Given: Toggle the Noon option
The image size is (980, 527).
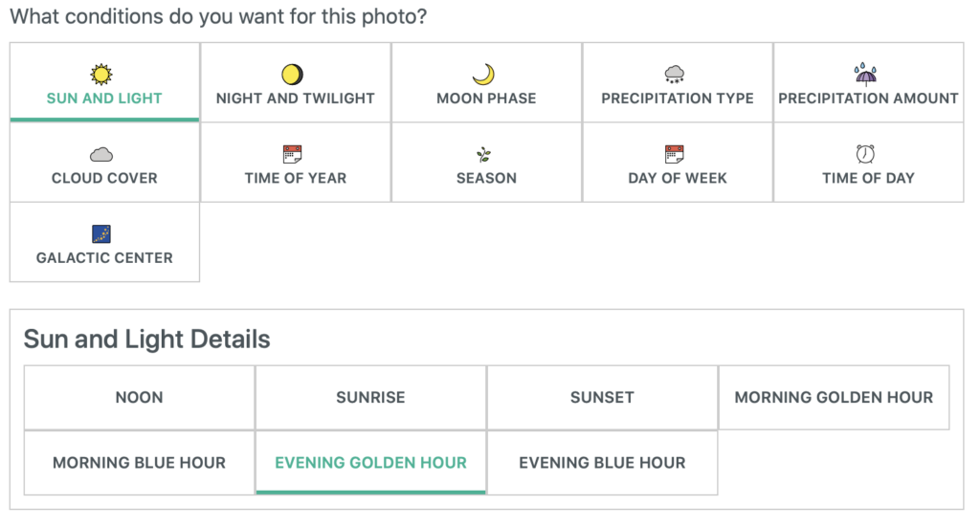Looking at the screenshot, I should [x=140, y=398].
